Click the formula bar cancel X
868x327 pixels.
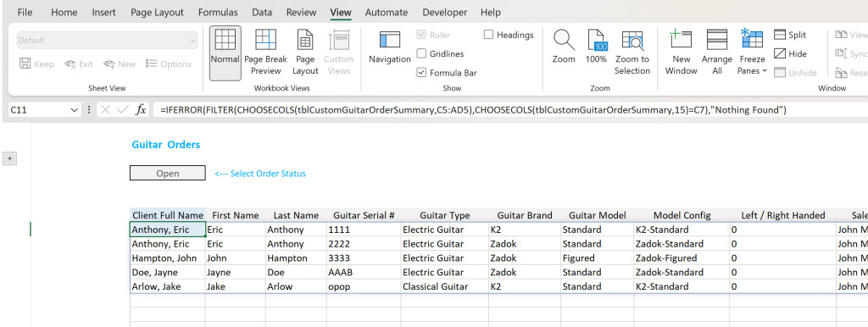(105, 110)
